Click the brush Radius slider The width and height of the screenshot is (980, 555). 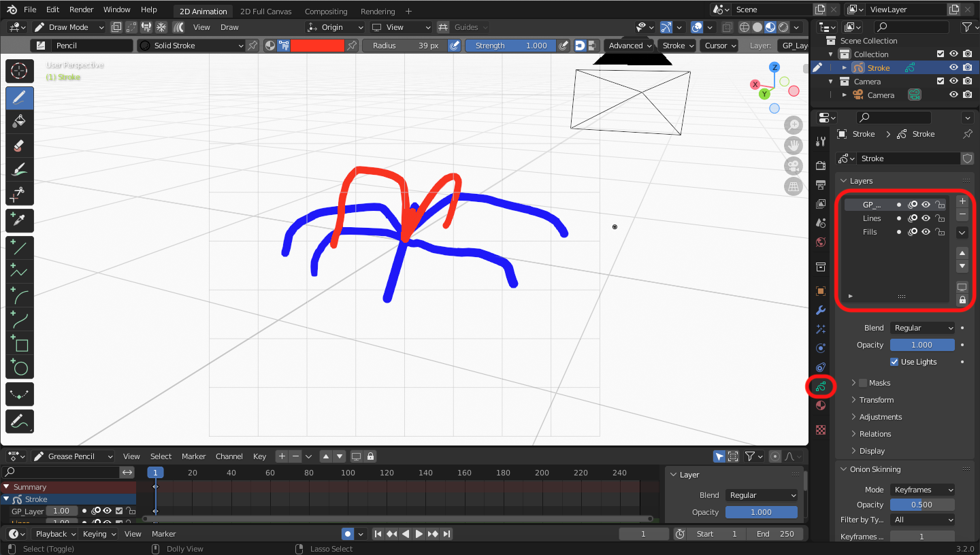click(405, 46)
